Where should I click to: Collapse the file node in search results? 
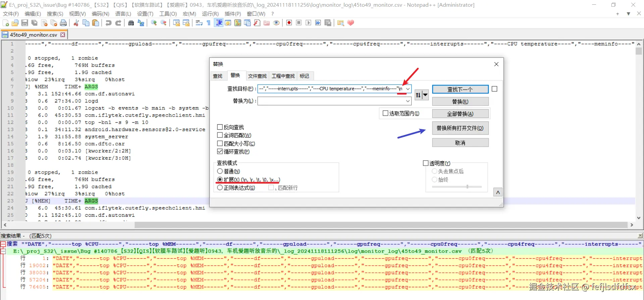tap(3, 251)
